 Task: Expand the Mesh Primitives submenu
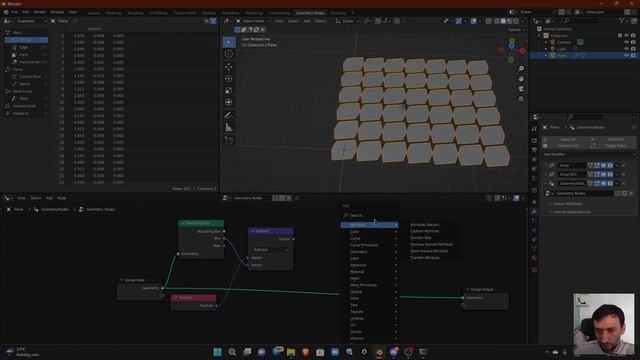click(369, 285)
